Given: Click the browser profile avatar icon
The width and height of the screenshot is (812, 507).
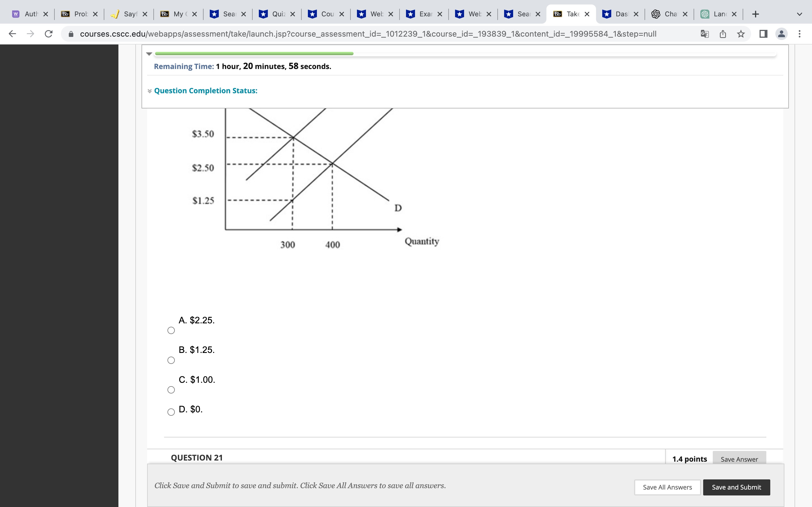Looking at the screenshot, I should click(x=781, y=34).
